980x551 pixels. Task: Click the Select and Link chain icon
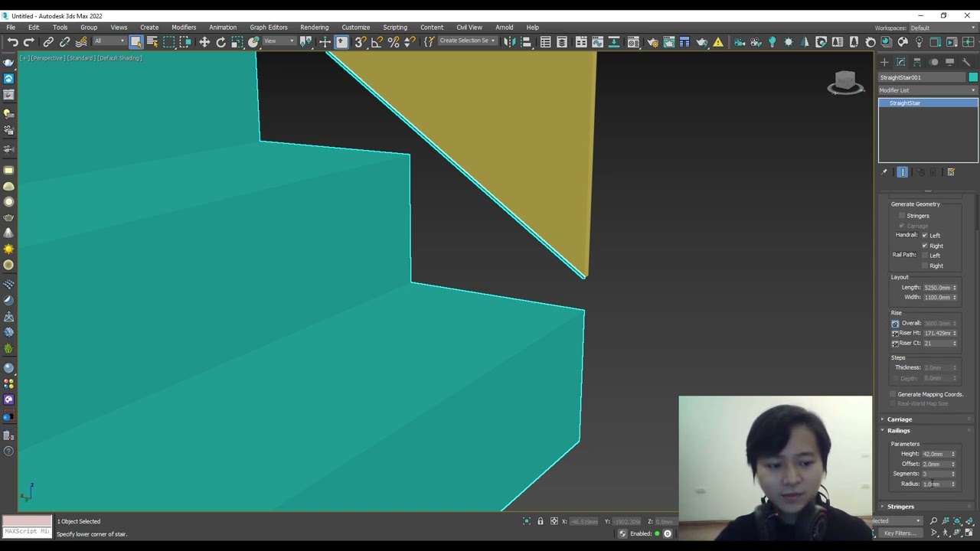click(x=48, y=42)
